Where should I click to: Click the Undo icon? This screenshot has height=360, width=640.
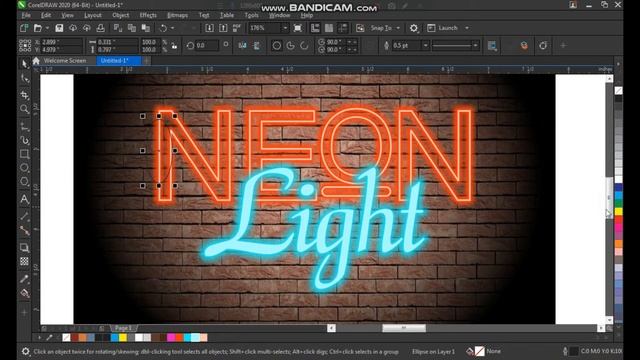tap(163, 28)
